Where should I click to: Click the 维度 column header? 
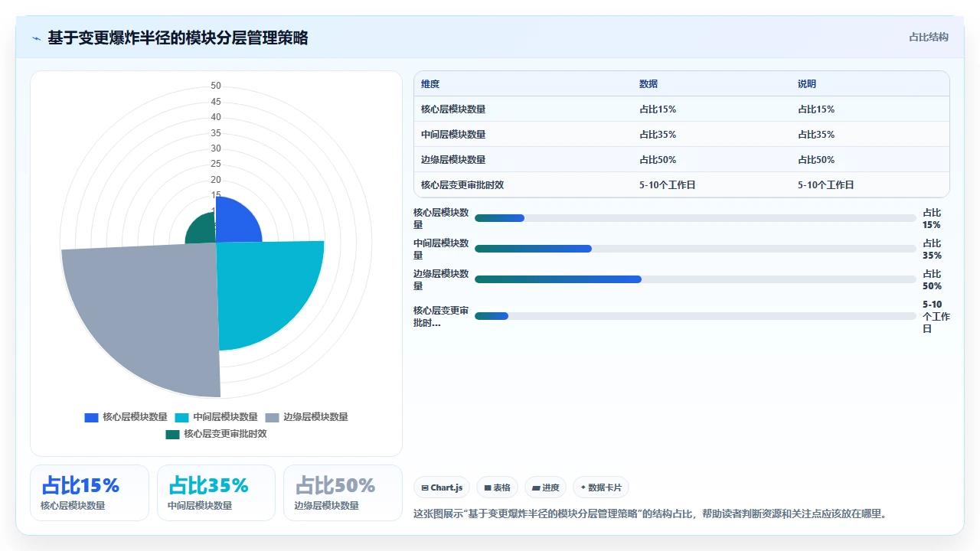[x=430, y=84]
